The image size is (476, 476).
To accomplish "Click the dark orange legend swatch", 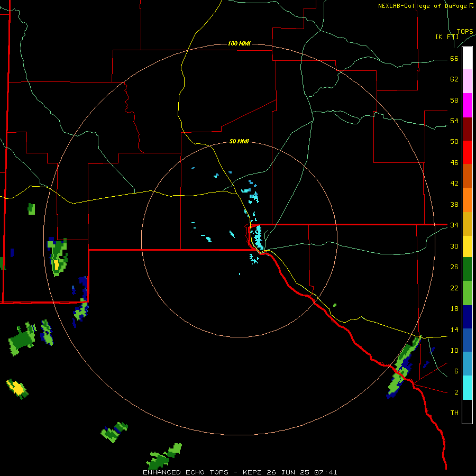I will (467, 176).
